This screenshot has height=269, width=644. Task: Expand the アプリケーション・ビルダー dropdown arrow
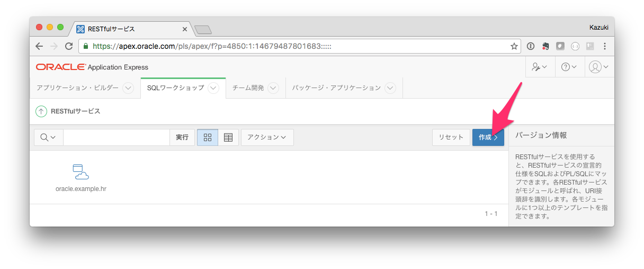[128, 88]
